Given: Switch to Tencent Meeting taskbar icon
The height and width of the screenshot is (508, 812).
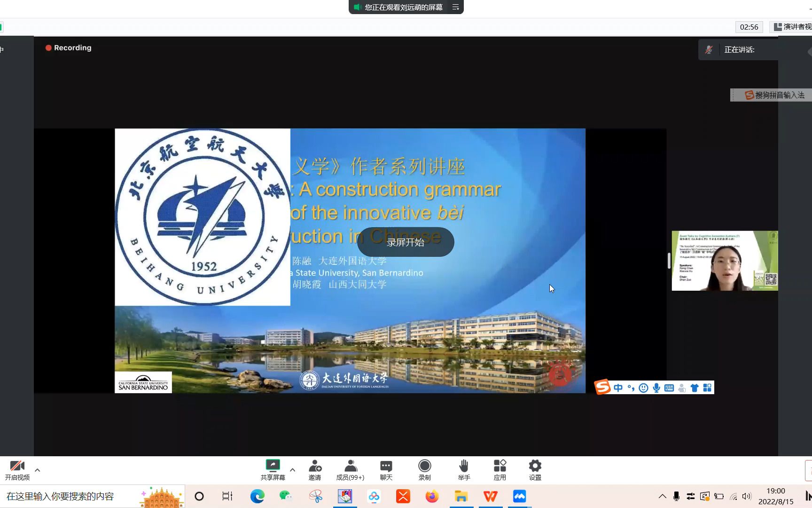Looking at the screenshot, I should pos(519,496).
